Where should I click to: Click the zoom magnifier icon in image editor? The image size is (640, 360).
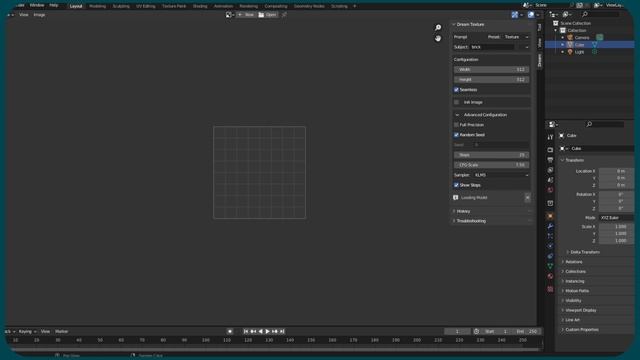pyautogui.click(x=438, y=27)
